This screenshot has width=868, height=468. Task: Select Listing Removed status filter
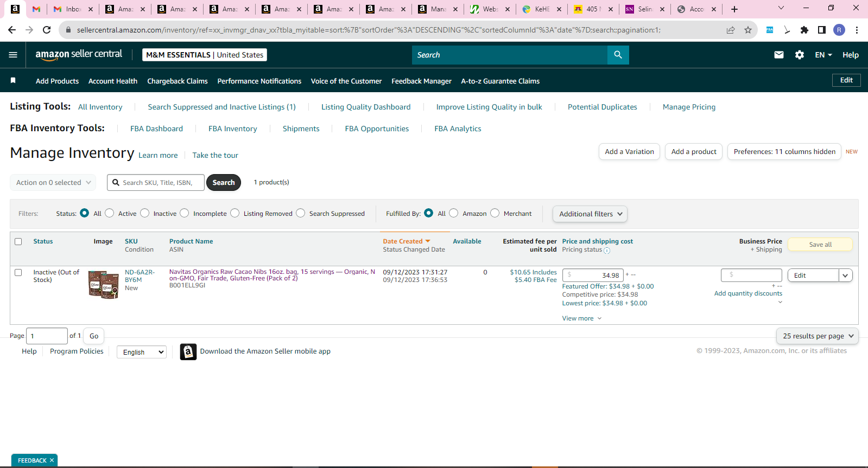[235, 213]
